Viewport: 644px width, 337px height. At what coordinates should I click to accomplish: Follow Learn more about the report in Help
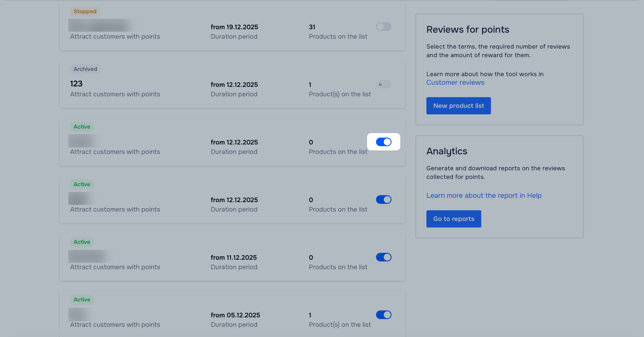tap(484, 195)
